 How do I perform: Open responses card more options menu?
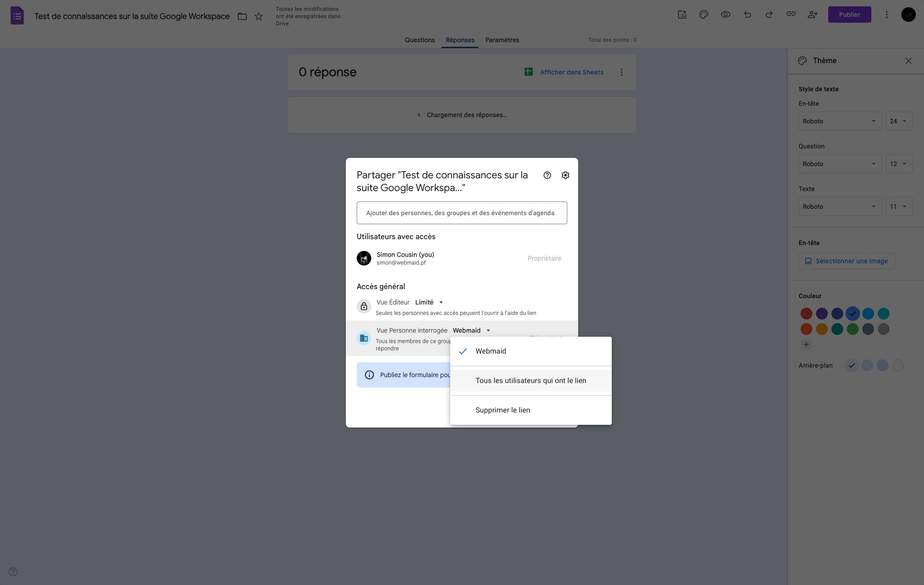[x=622, y=72]
